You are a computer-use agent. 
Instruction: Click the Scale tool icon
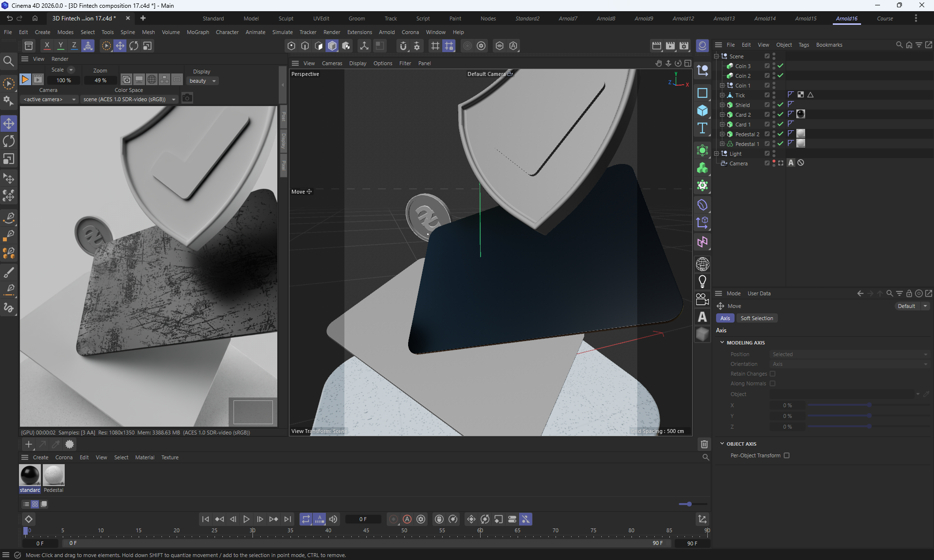pos(9,159)
